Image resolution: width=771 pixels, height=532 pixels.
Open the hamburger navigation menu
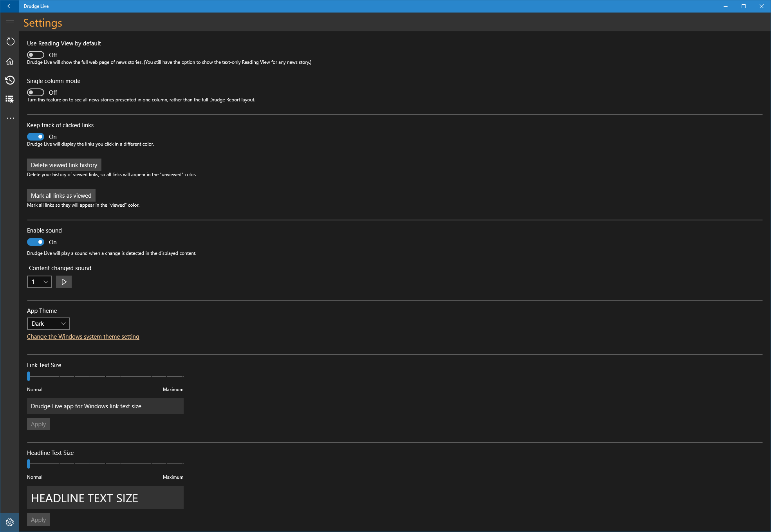coord(10,22)
